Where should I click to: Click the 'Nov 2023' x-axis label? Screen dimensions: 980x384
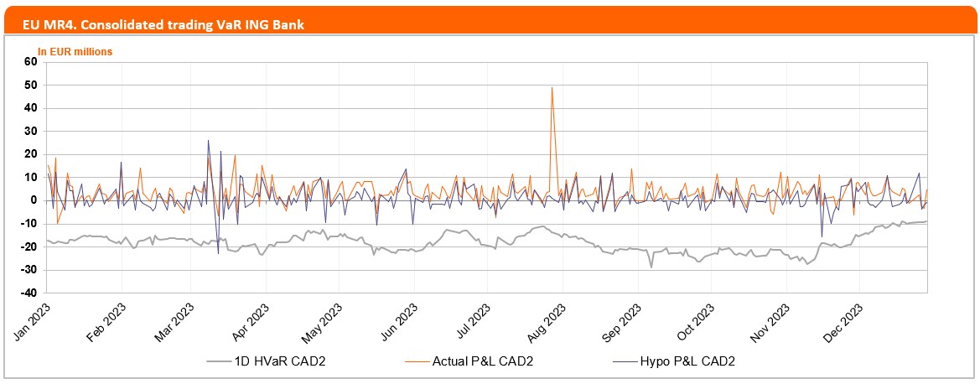(773, 322)
